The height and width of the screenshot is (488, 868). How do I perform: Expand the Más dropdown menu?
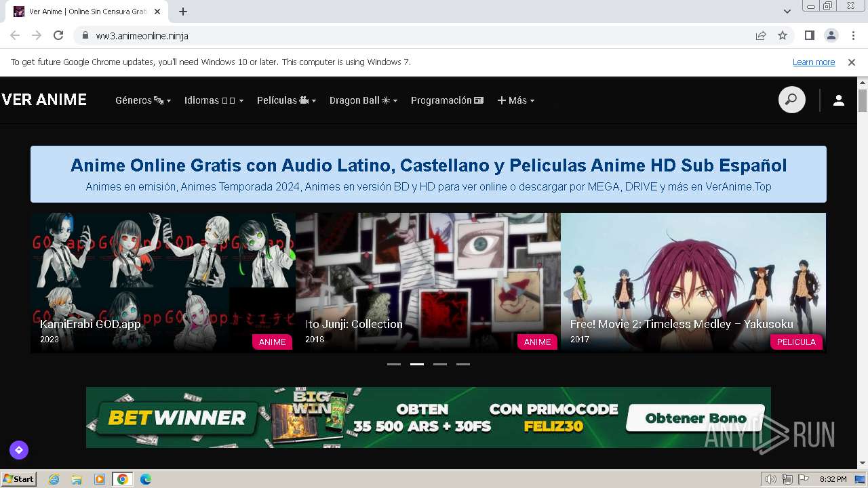click(516, 100)
